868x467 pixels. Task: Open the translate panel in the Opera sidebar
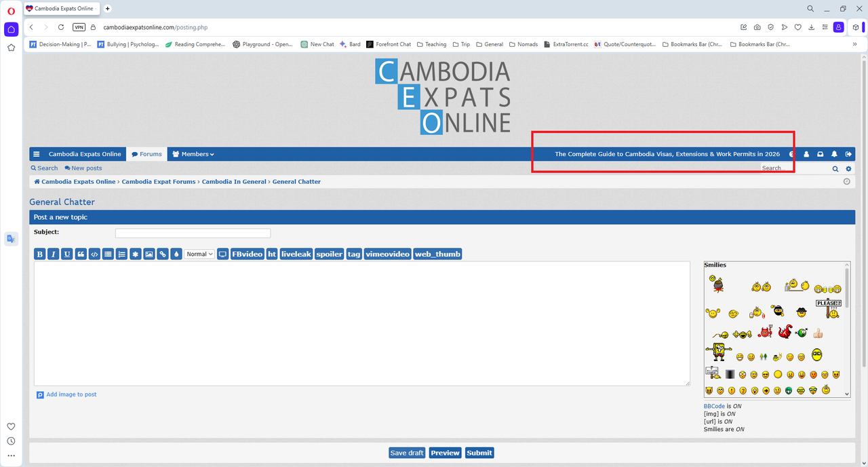(x=11, y=238)
